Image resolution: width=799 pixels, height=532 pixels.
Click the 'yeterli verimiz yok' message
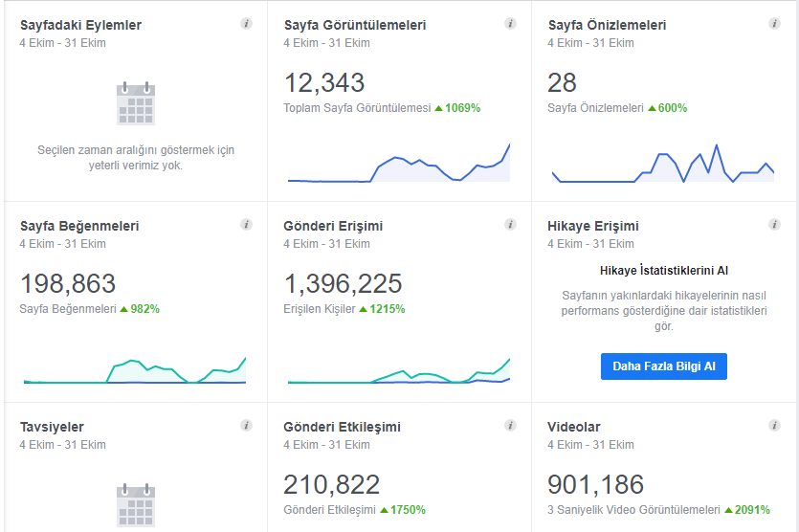[136, 158]
